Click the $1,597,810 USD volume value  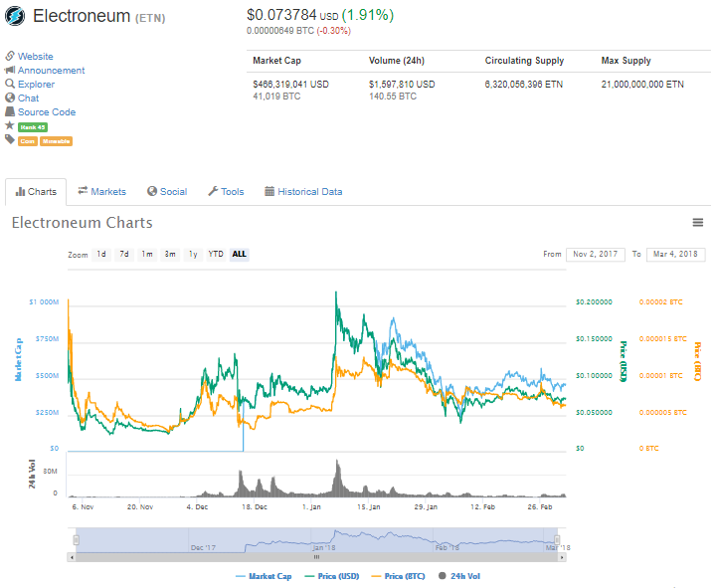402,85
